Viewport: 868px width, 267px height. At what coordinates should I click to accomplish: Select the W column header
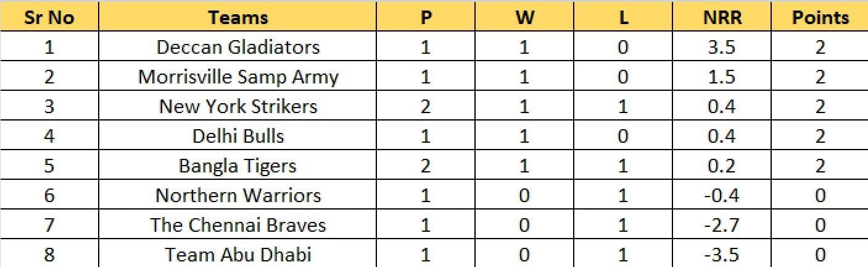(x=524, y=17)
